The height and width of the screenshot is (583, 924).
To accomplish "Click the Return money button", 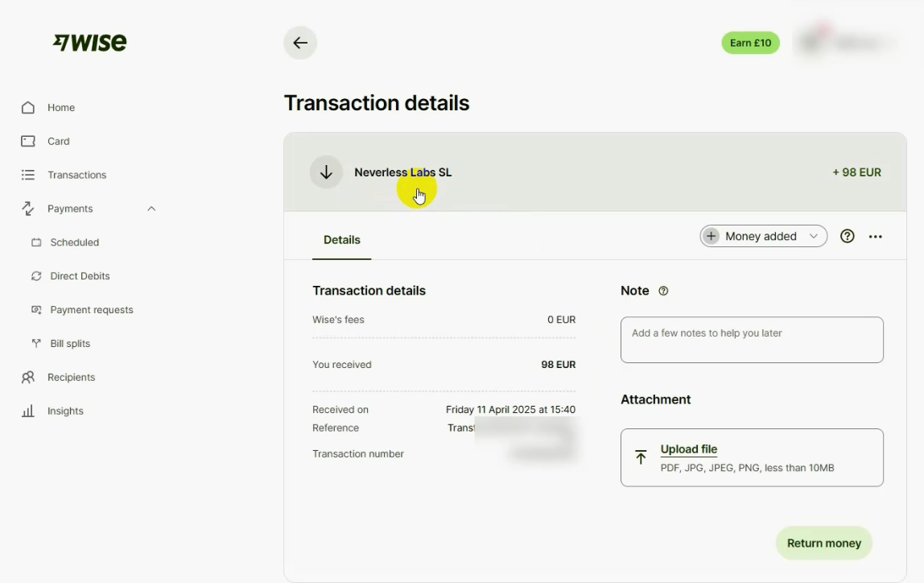I will tap(823, 543).
